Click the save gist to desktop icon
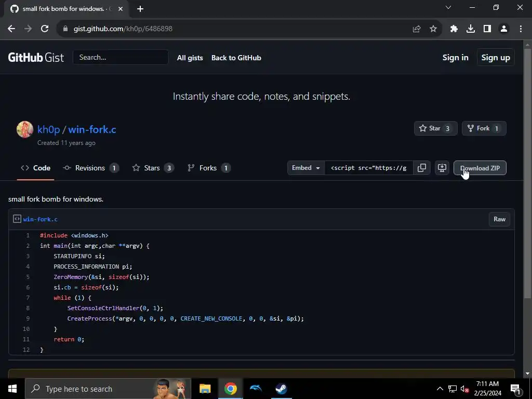This screenshot has height=399, width=532. (442, 168)
